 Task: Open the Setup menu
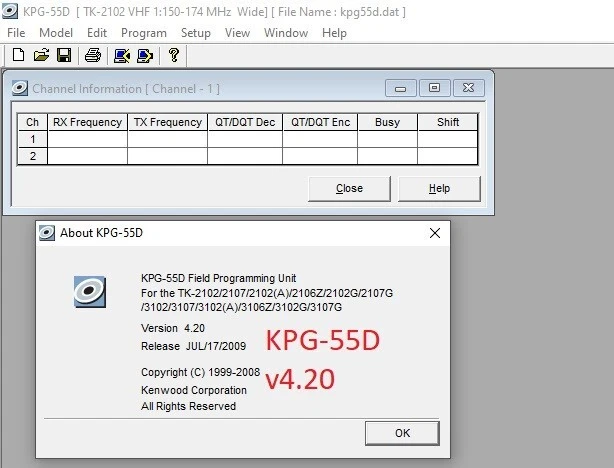pos(196,33)
